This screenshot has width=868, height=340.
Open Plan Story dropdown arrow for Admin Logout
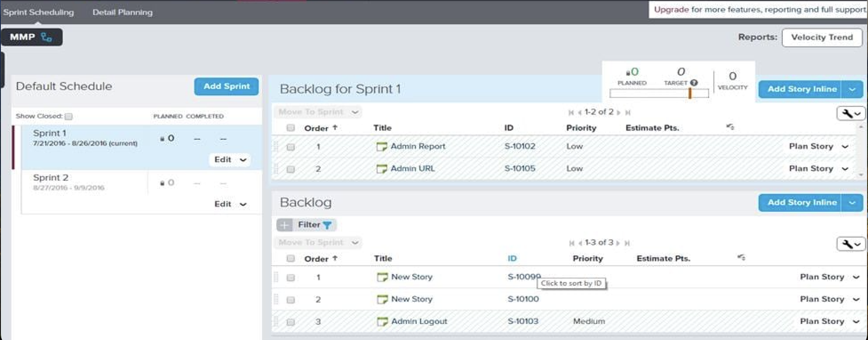pyautogui.click(x=856, y=322)
